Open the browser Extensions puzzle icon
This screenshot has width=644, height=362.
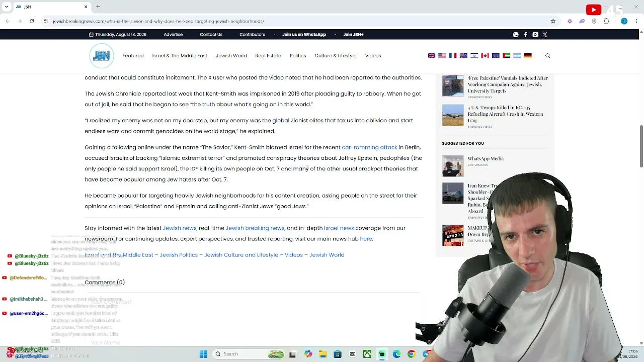606,21
